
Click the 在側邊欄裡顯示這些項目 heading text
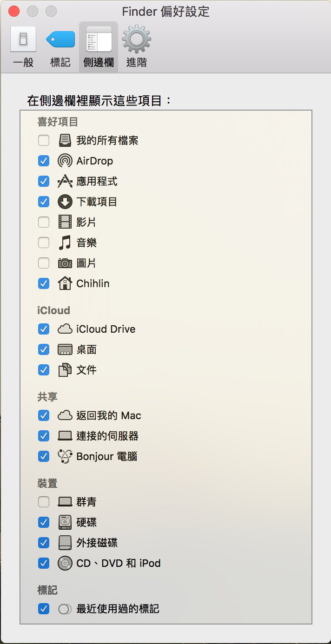[99, 100]
